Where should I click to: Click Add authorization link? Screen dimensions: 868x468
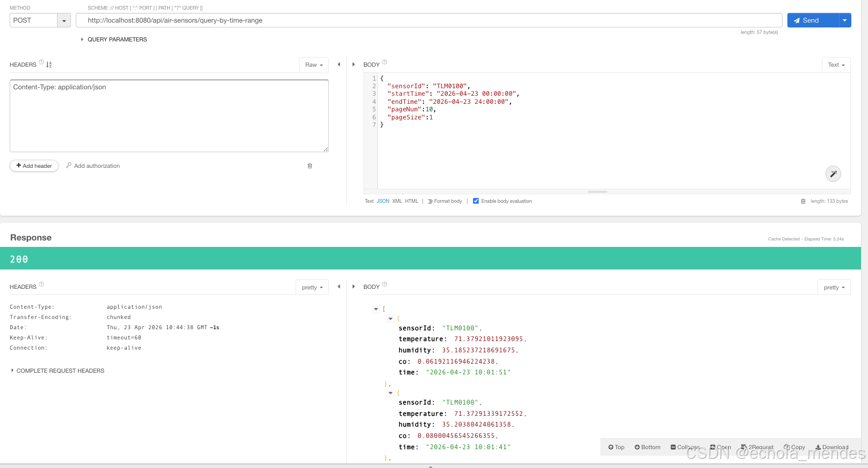pyautogui.click(x=93, y=166)
